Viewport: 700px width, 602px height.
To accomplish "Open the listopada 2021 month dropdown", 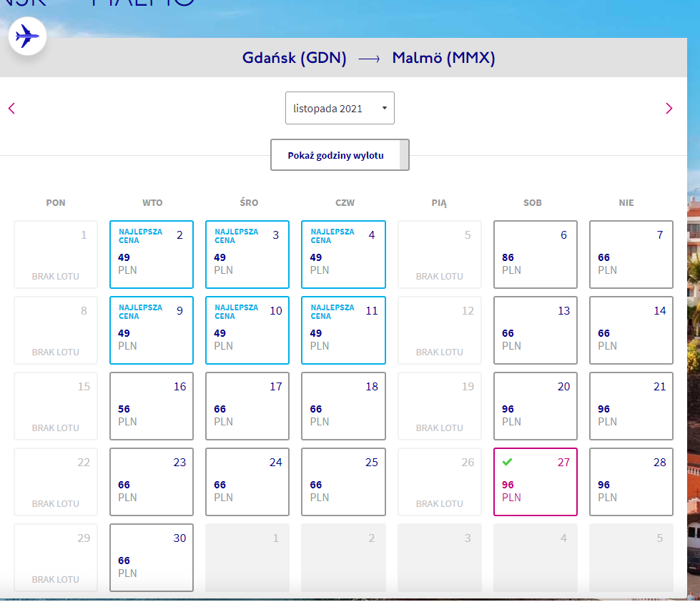I will tap(340, 108).
